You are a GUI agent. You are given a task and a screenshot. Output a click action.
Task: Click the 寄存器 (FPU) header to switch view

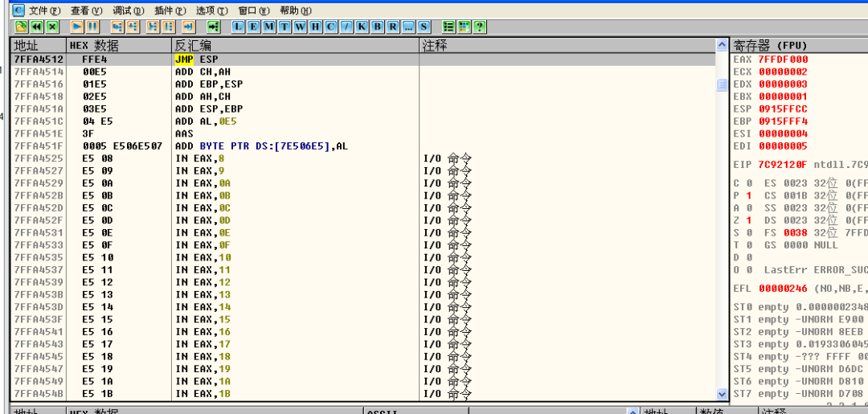[x=800, y=45]
